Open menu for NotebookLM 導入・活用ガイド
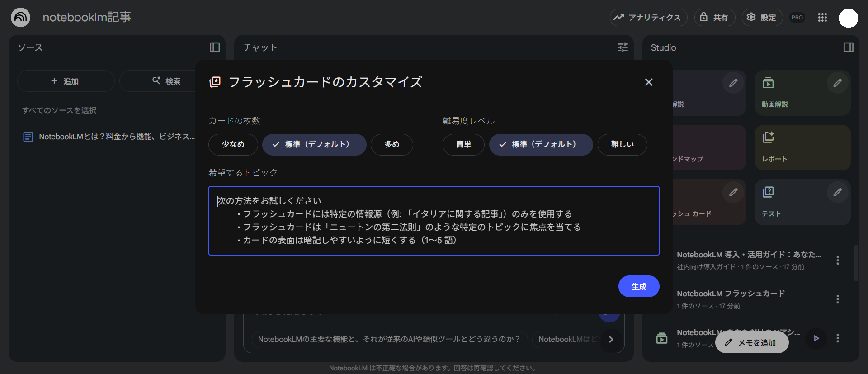The width and height of the screenshot is (868, 374). click(838, 260)
